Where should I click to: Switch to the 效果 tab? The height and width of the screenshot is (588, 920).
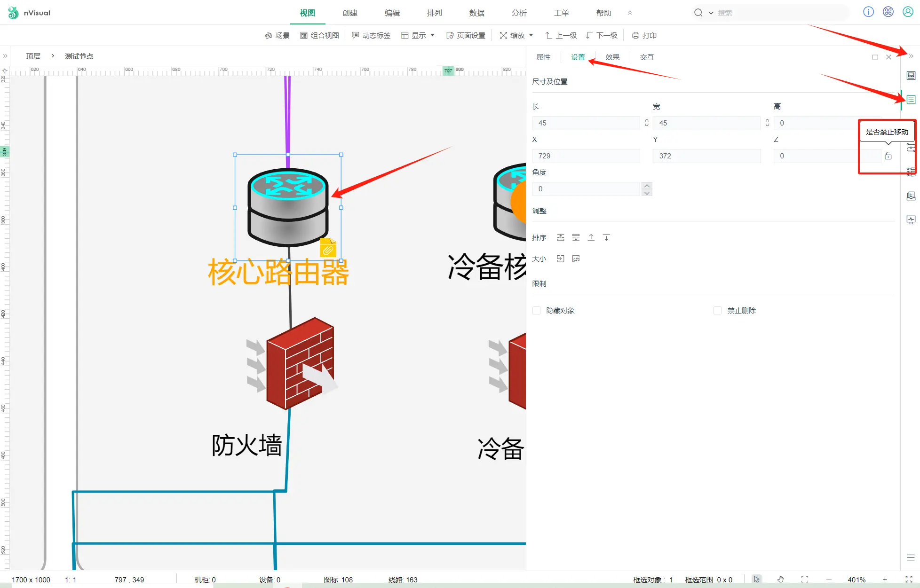pyautogui.click(x=612, y=57)
